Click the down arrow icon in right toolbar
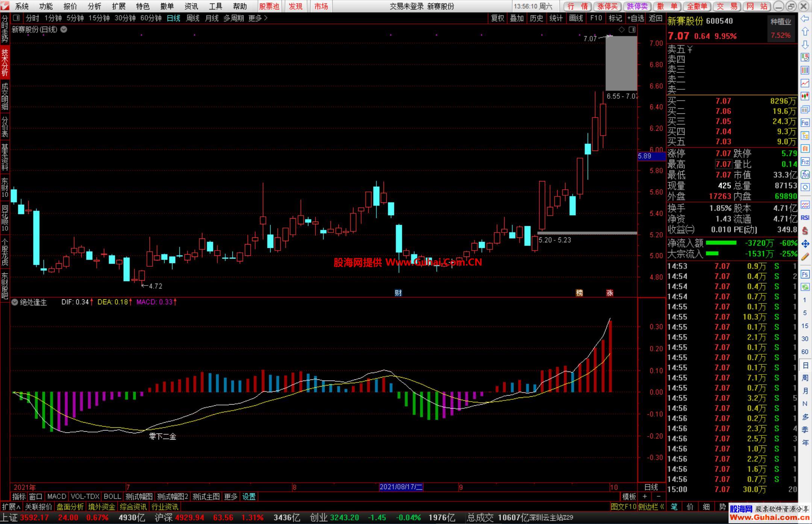The image size is (812, 524). 805,45
